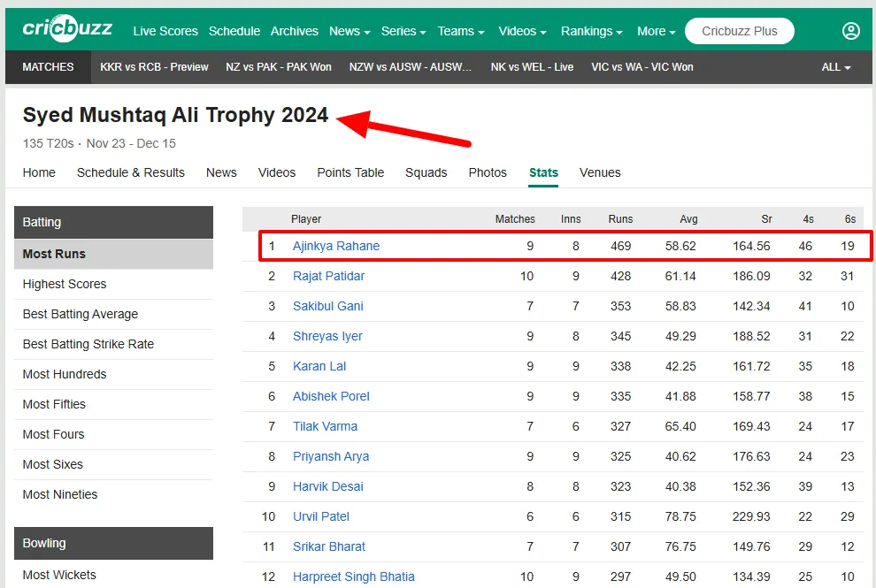Select Most Runs in sidebar

pos(113,254)
